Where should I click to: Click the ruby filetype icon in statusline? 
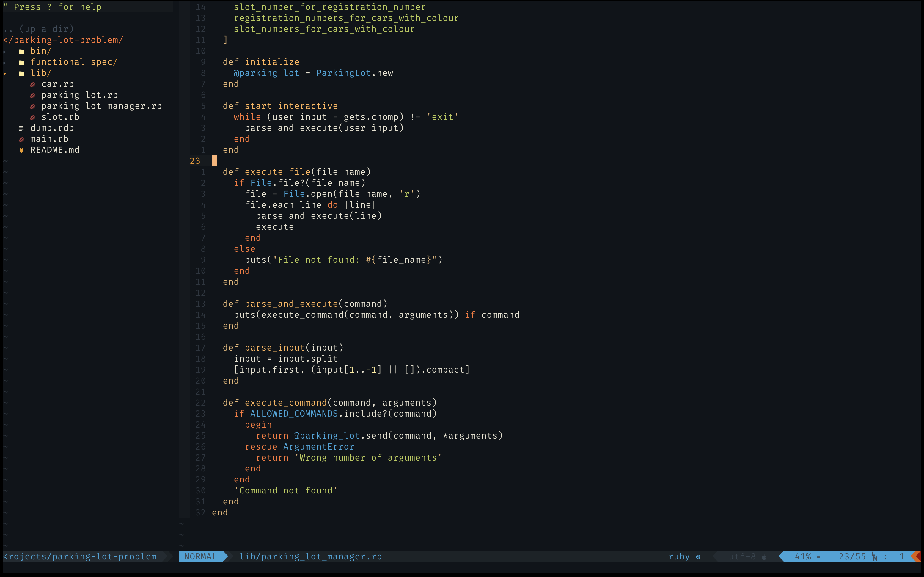[698, 557]
